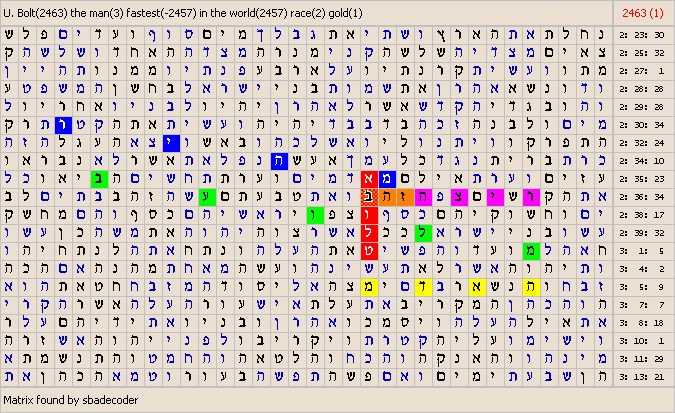This screenshot has height=413, width=675.
Task: Click the 'U. Bolt(2463)' term in header
Action: (38, 11)
